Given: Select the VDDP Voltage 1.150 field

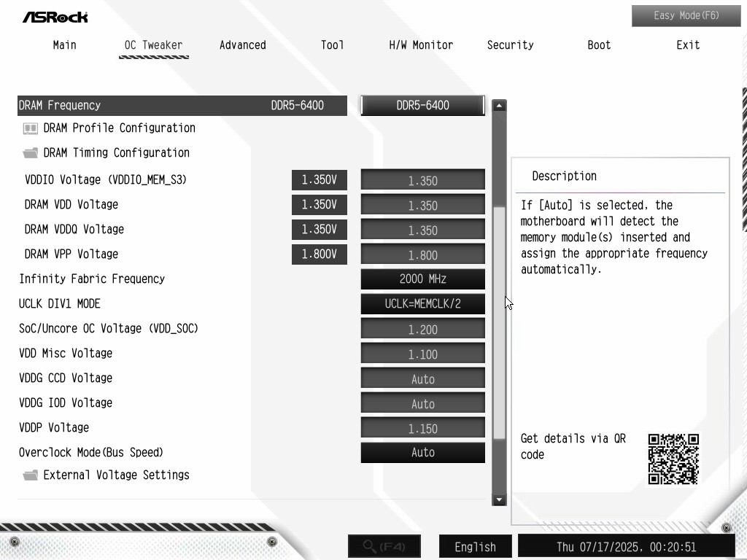Looking at the screenshot, I should click(422, 429).
